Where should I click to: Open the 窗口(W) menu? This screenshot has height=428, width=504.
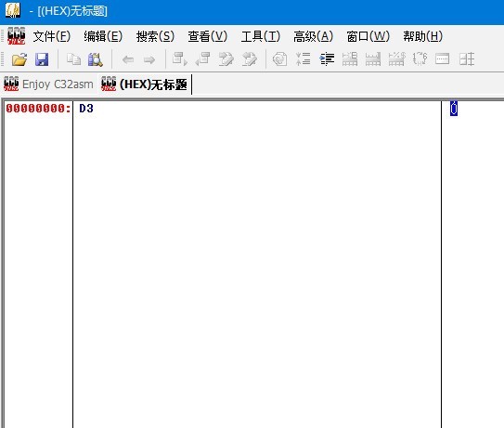[x=368, y=36]
